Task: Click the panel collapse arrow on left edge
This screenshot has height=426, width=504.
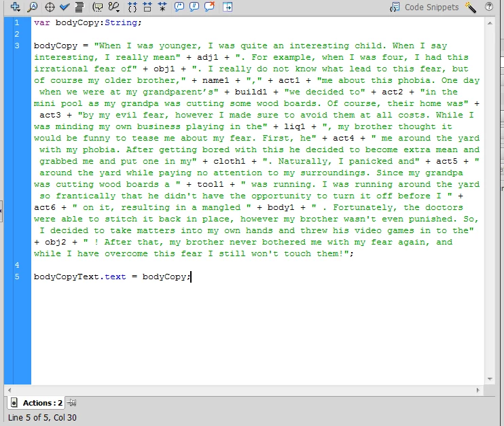Action: [1, 211]
